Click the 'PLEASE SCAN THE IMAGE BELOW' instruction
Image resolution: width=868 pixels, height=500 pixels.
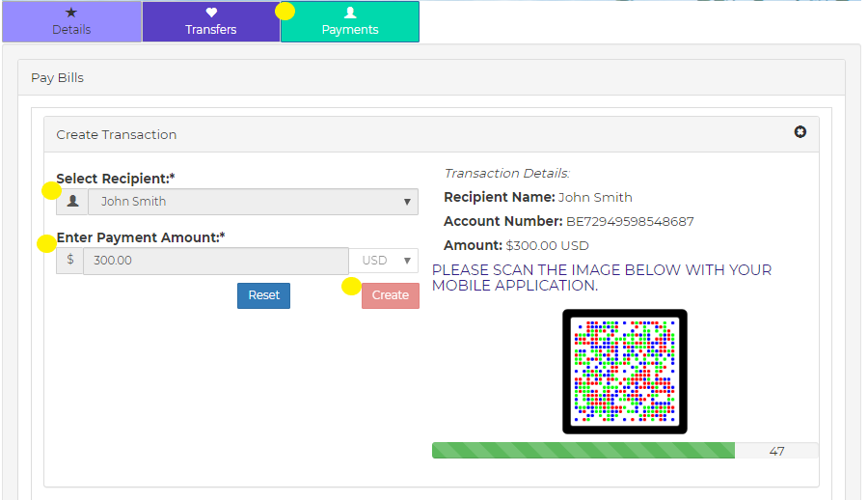[x=602, y=278]
